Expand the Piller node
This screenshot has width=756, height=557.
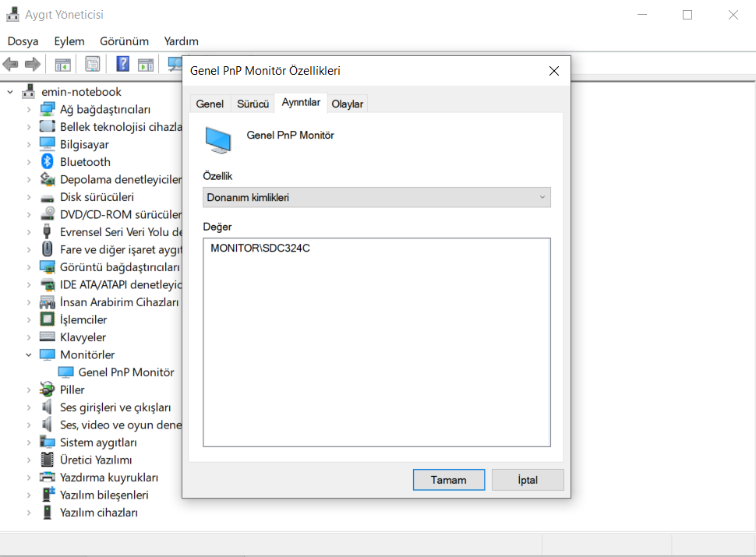(28, 390)
